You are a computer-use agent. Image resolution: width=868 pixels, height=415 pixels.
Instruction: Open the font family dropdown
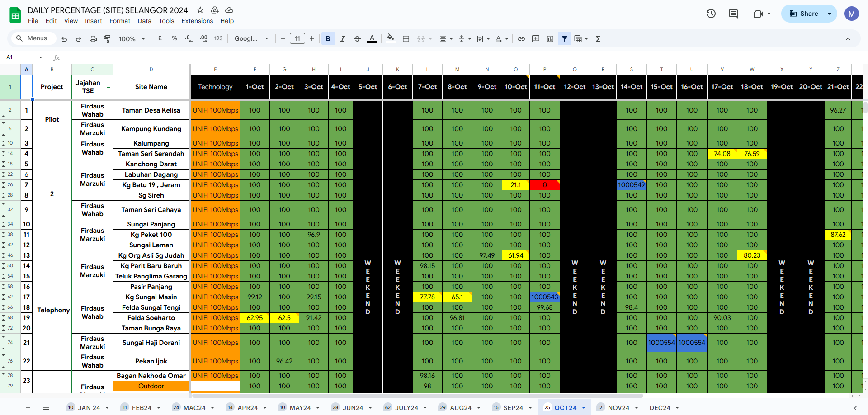coord(251,39)
